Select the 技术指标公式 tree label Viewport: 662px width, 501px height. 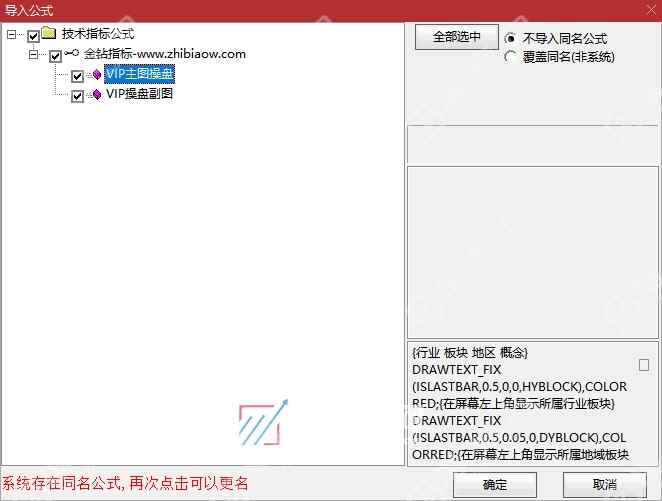pos(98,34)
